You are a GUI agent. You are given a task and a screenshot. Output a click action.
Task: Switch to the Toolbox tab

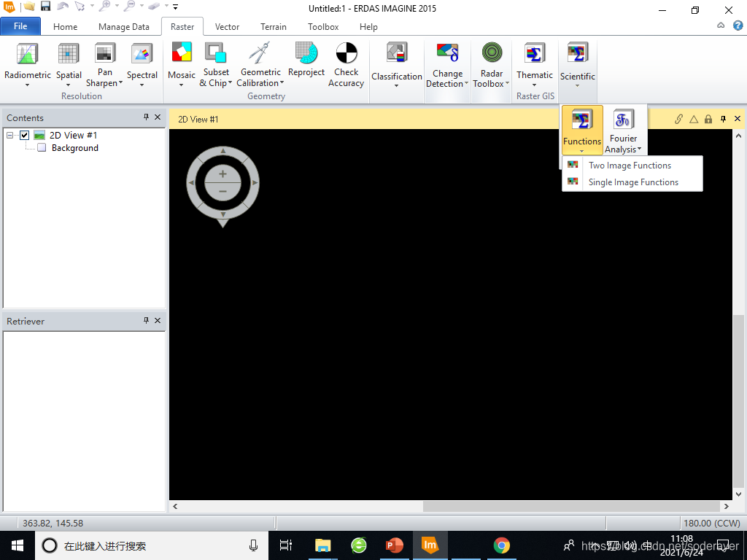point(323,27)
